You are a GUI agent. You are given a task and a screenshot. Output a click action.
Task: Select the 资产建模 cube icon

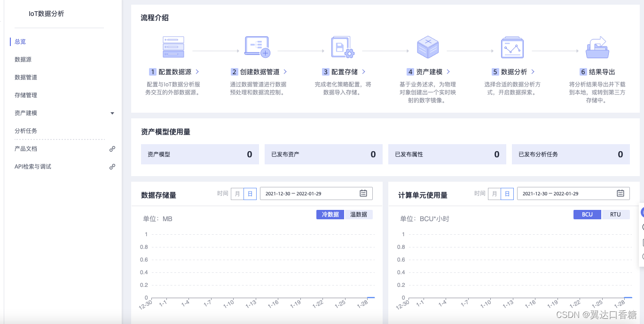point(427,46)
